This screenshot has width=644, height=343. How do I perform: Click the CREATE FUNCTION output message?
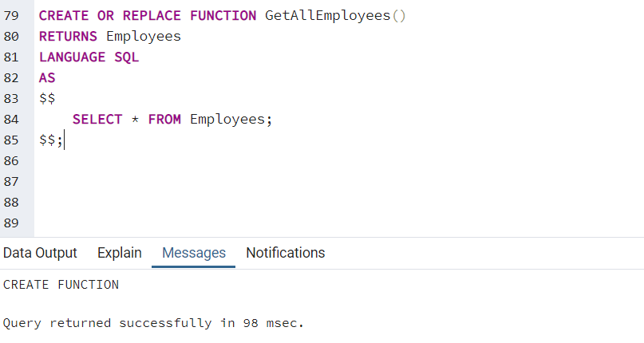[x=61, y=285]
